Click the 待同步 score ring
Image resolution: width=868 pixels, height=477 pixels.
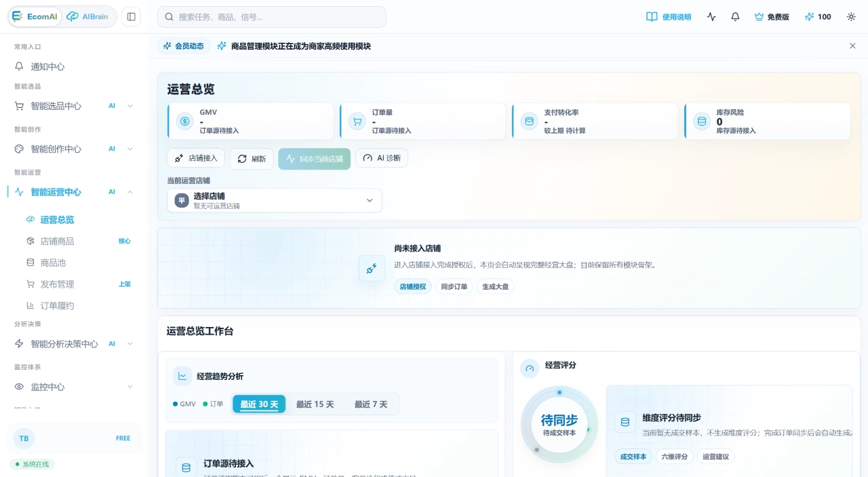559,425
